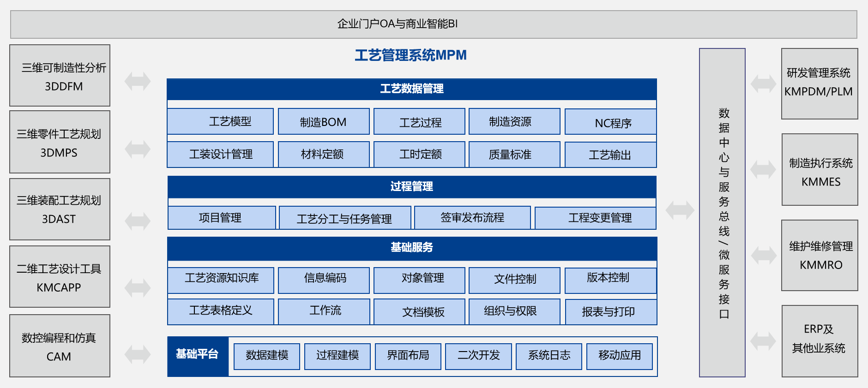Select the 数据中心与服务总线 vertical bar
Screen dimensions: 868x388
[722, 213]
